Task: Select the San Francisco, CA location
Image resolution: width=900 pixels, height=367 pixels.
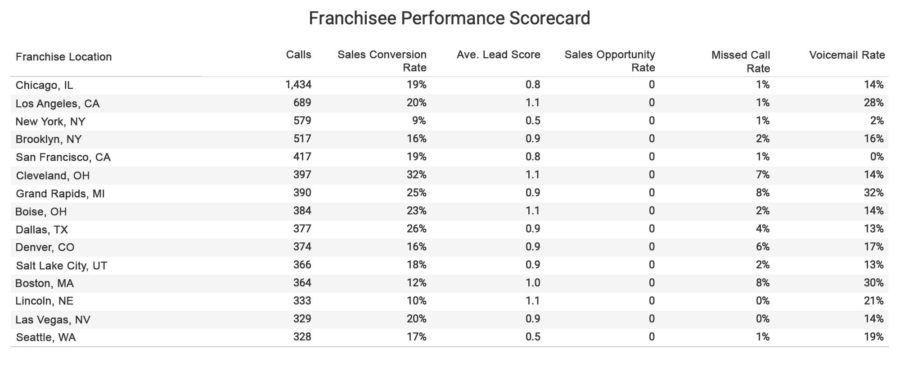Action: tap(63, 157)
